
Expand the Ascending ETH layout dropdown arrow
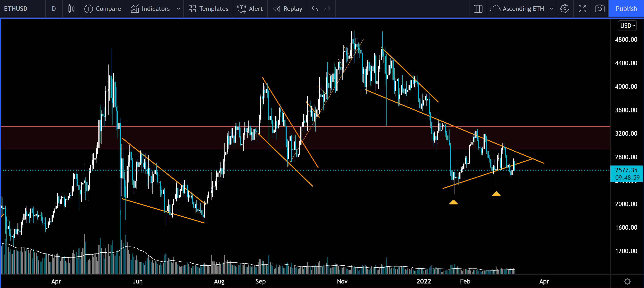click(551, 9)
